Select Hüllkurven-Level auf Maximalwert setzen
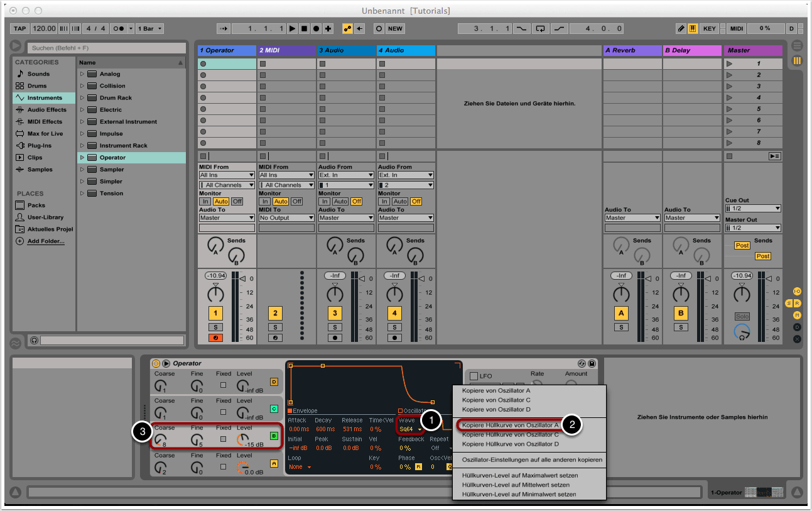The height and width of the screenshot is (511, 812). pyautogui.click(x=519, y=475)
